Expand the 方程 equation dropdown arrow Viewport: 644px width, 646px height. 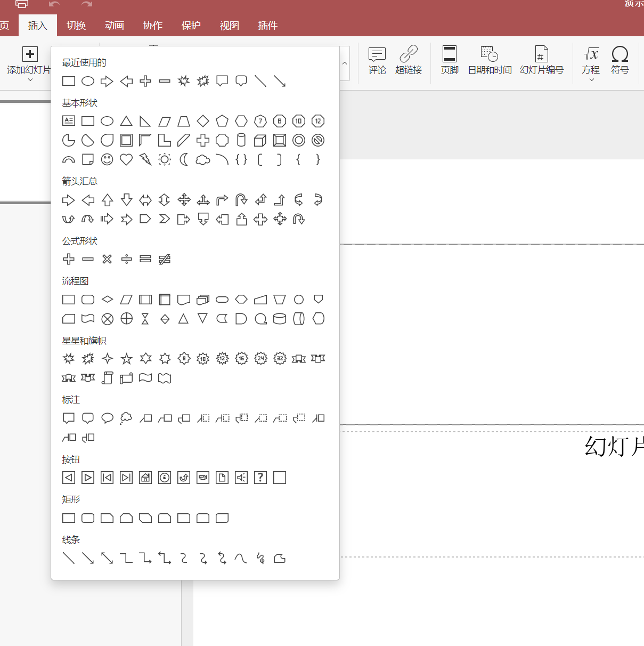coord(591,80)
